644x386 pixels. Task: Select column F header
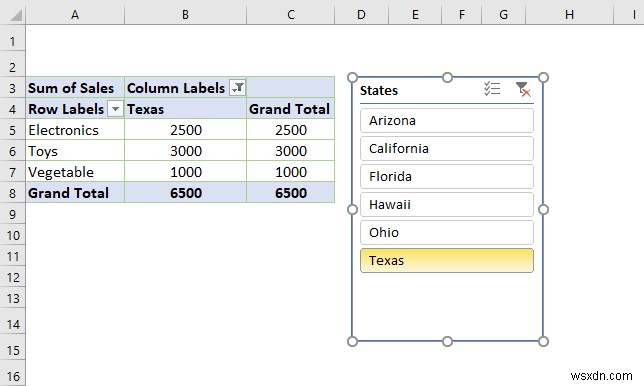pyautogui.click(x=462, y=15)
